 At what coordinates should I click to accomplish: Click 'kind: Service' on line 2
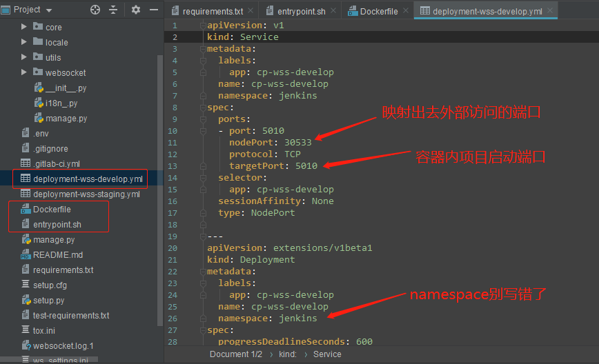243,37
